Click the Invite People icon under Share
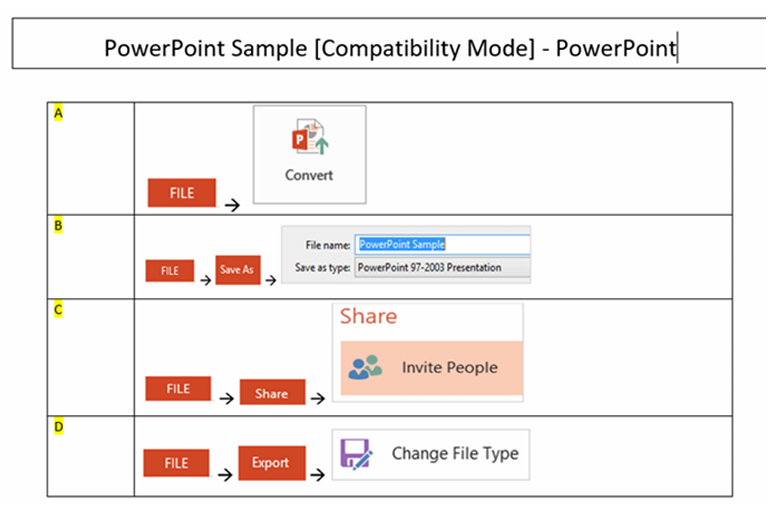 point(365,367)
